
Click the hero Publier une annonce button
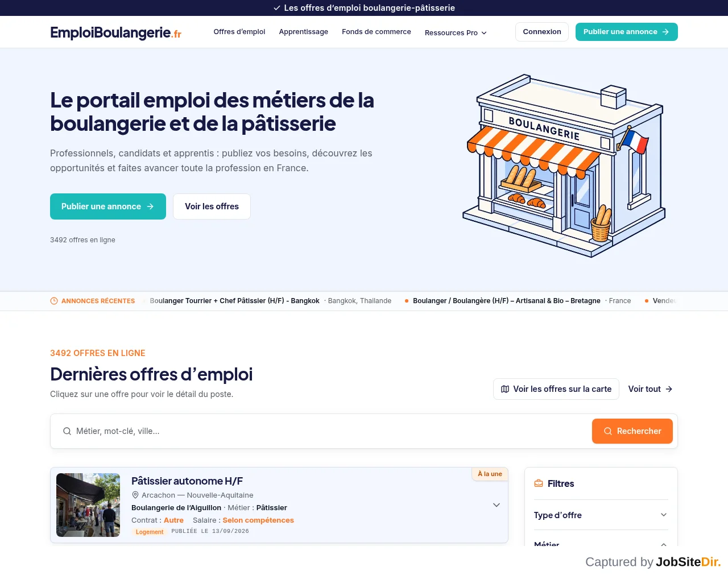pos(108,206)
